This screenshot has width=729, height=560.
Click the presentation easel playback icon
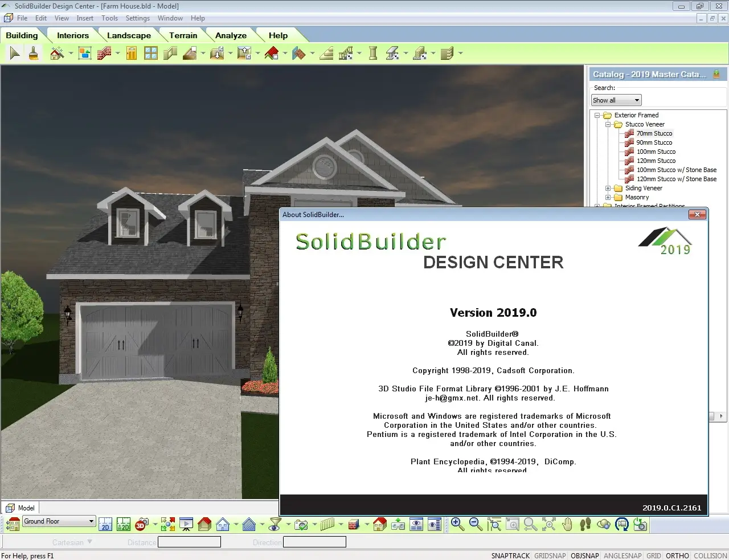[x=186, y=524]
